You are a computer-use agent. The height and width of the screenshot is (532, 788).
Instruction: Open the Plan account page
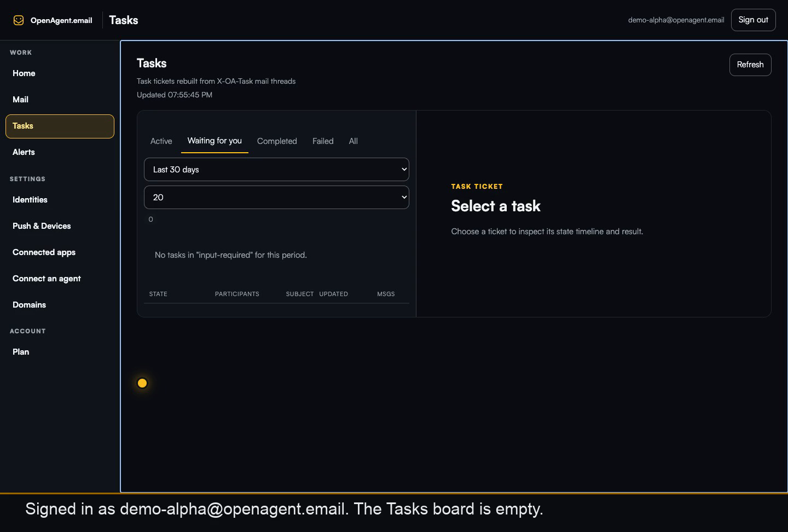(x=60, y=352)
